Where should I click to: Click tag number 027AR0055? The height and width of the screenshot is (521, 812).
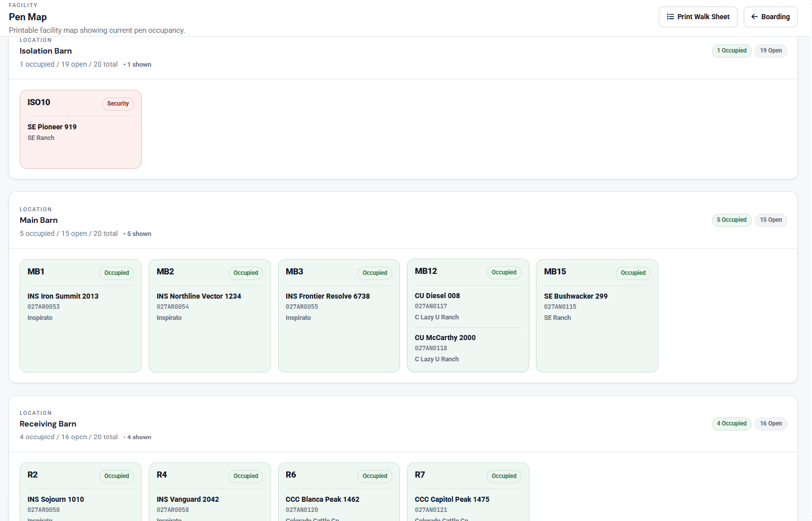(302, 307)
